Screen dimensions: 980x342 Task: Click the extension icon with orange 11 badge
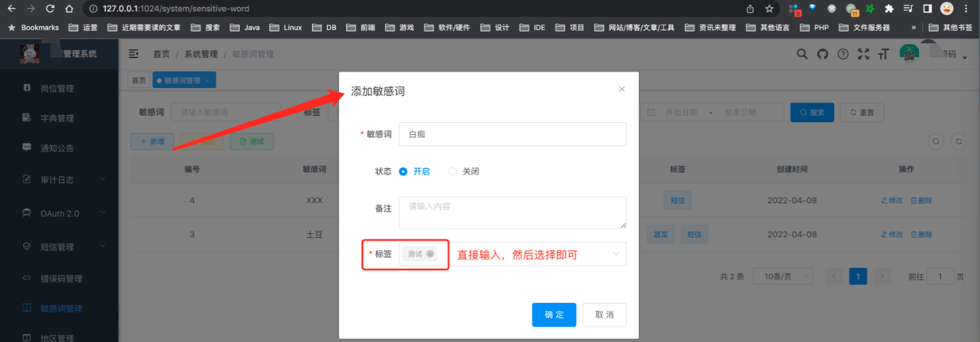[852, 9]
